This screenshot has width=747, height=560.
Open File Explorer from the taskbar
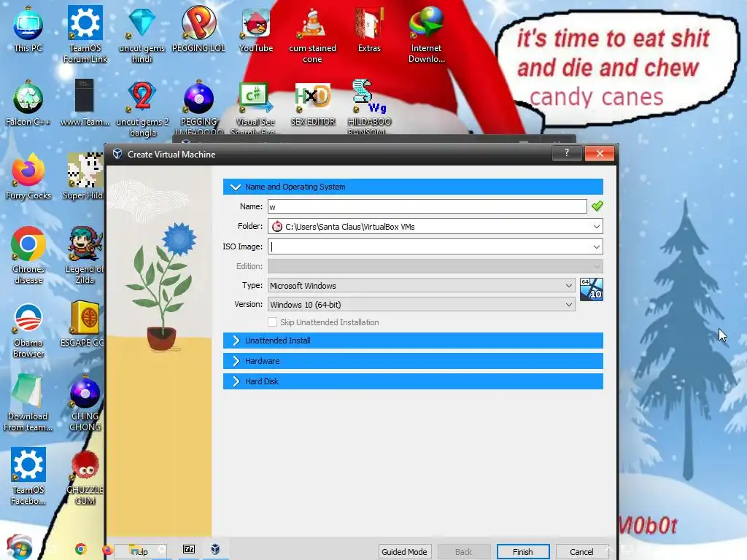click(x=136, y=550)
